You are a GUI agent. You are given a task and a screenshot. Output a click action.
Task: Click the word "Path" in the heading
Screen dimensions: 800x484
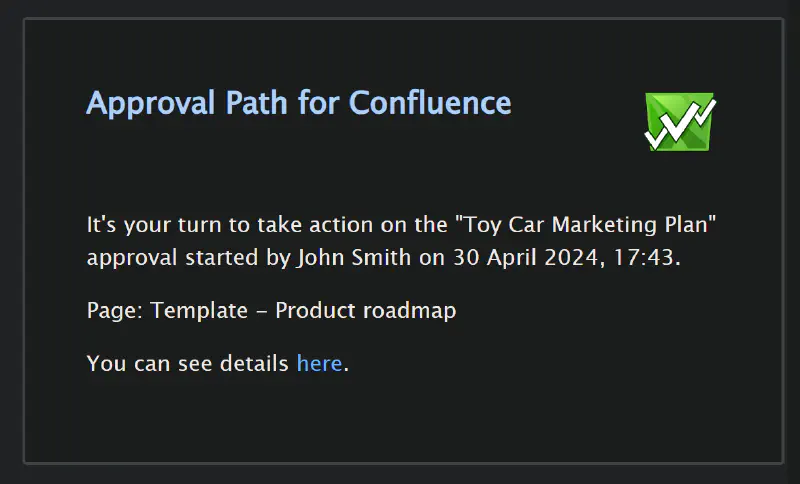point(257,103)
